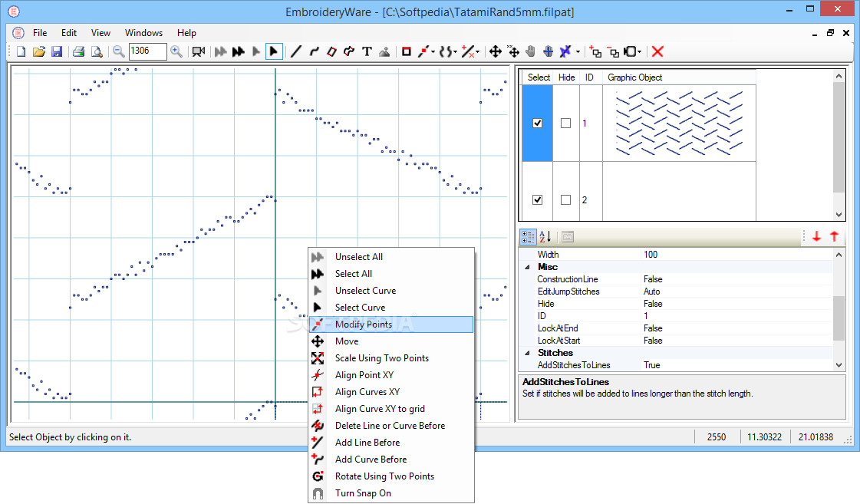
Task: Click the Select column header
Action: (x=538, y=77)
